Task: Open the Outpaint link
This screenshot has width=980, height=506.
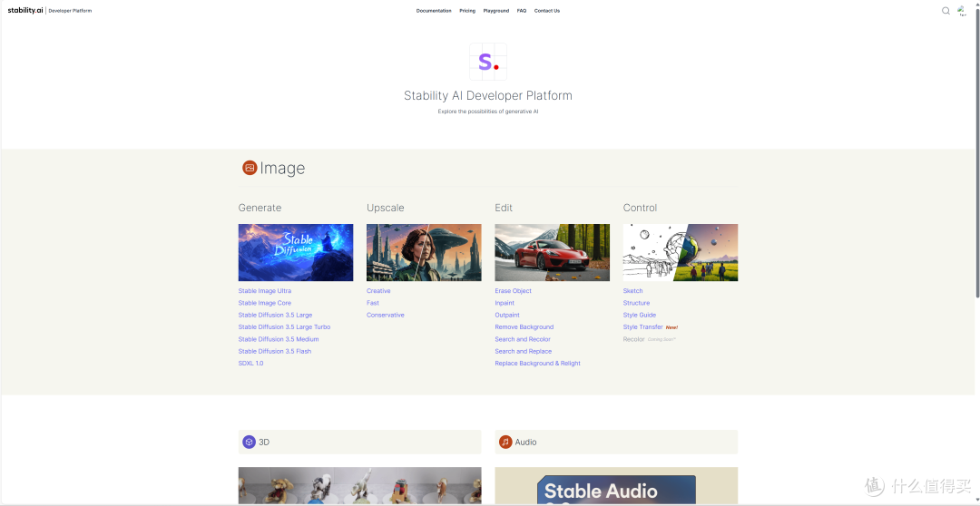Action: [507, 315]
